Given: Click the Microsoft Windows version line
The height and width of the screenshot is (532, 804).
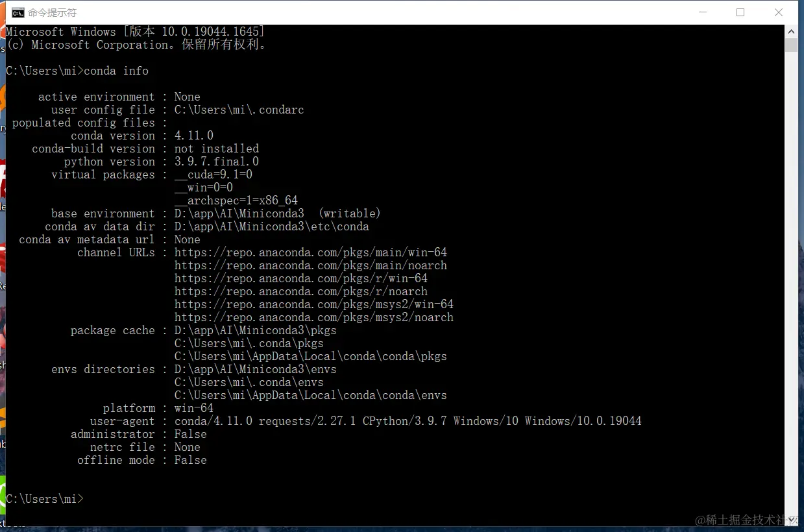Looking at the screenshot, I should point(136,32).
